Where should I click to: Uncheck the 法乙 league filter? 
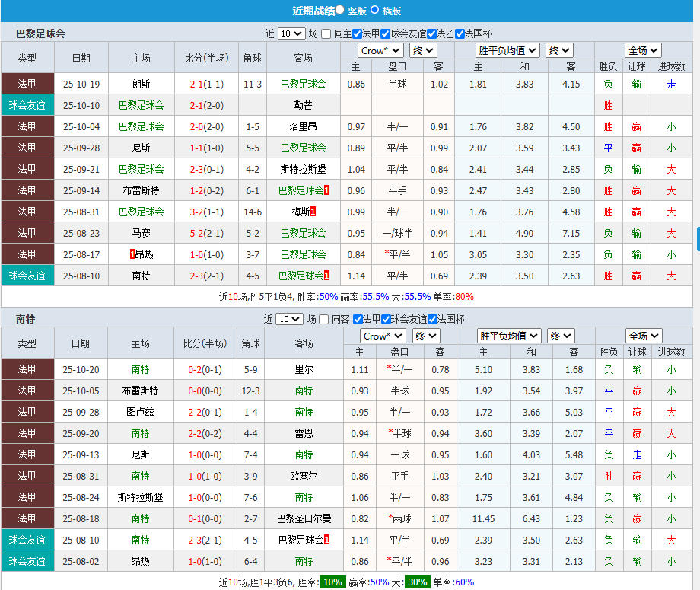point(431,33)
